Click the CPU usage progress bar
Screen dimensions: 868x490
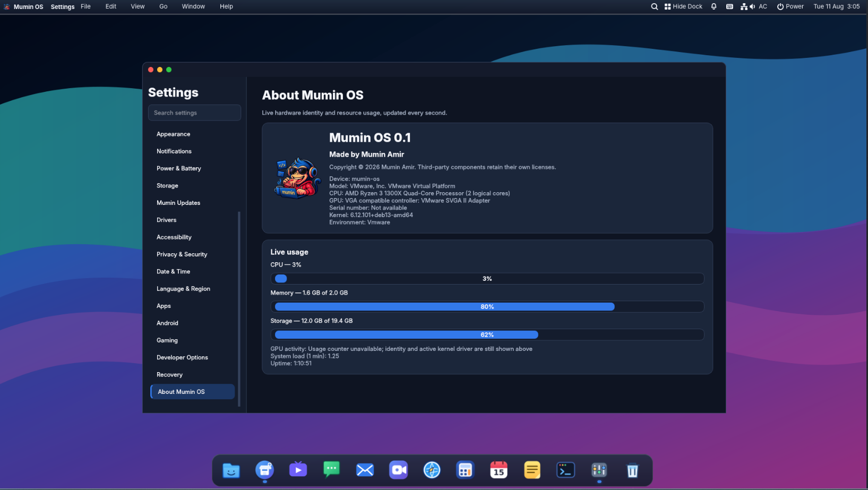(487, 279)
